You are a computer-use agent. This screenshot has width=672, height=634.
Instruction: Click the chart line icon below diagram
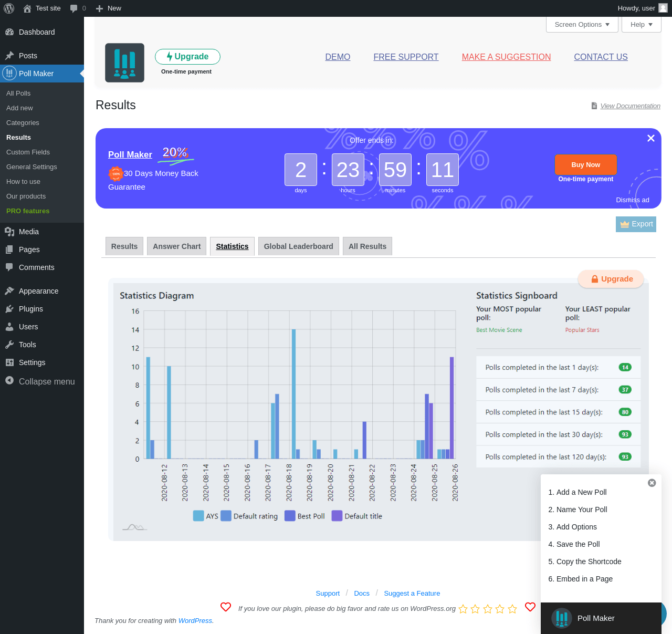pyautogui.click(x=134, y=527)
